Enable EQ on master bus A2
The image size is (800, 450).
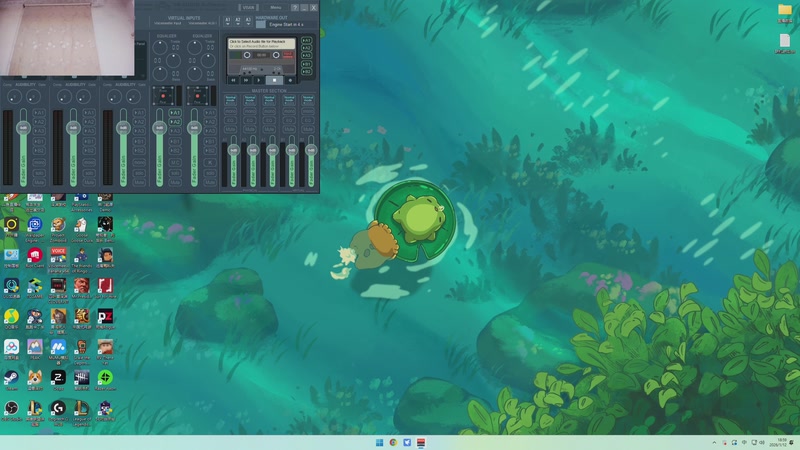tap(250, 120)
